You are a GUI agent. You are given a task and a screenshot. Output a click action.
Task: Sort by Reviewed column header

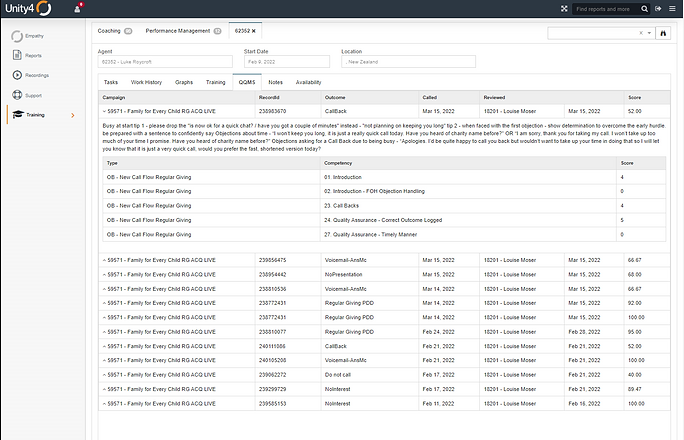click(x=552, y=97)
